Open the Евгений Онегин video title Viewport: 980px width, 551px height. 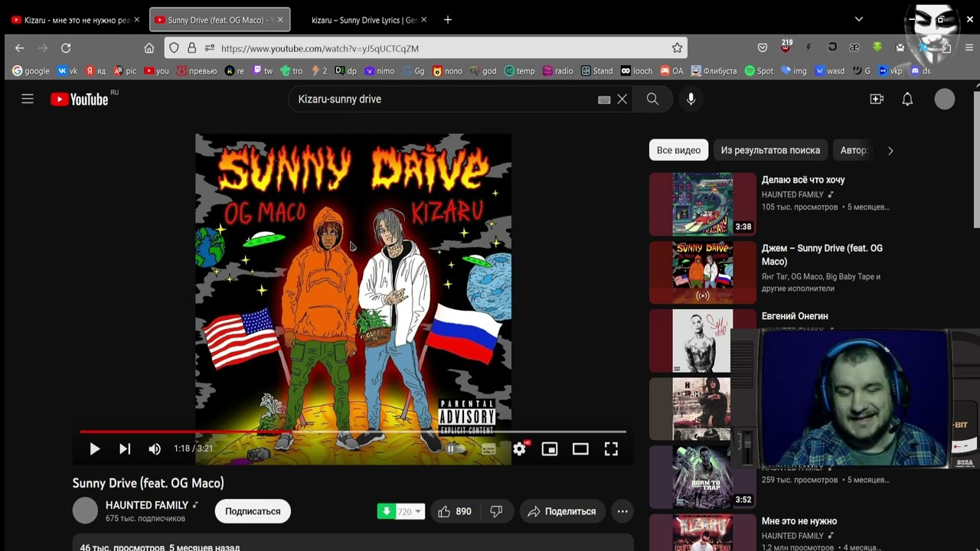tap(795, 316)
